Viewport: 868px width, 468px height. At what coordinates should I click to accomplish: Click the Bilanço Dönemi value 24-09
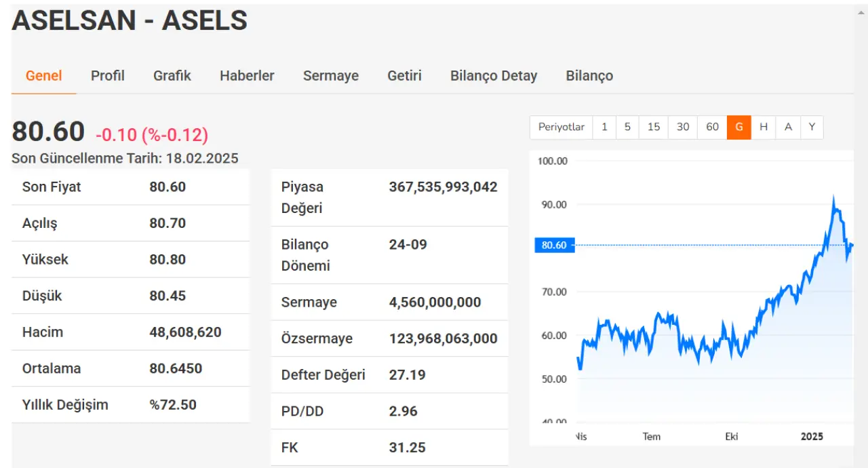pos(408,244)
